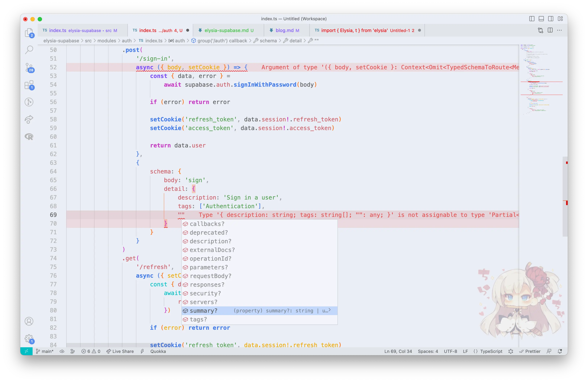This screenshot has width=588, height=382.
Task: Switch to index.ts .../auth tab
Action: pos(160,30)
